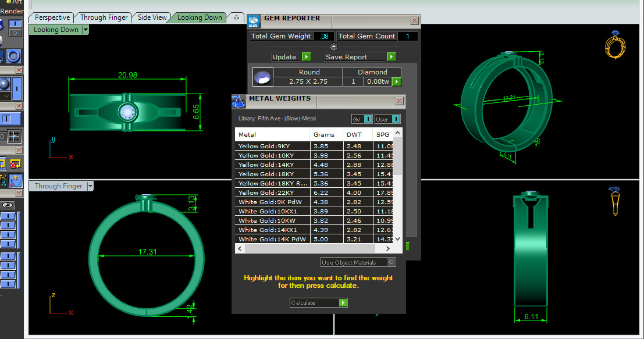Toggle the circle switch under the Render label
This screenshot has height=339, width=644.
(15, 33)
